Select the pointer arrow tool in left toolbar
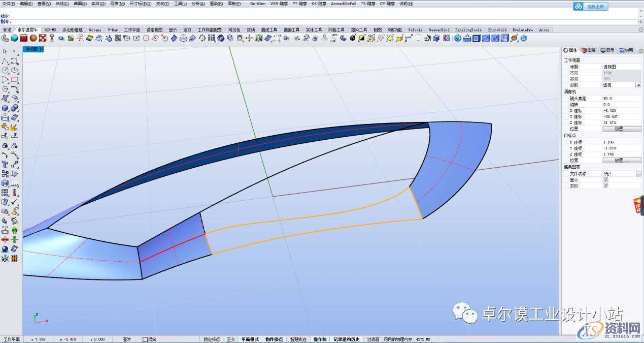 (x=5, y=51)
